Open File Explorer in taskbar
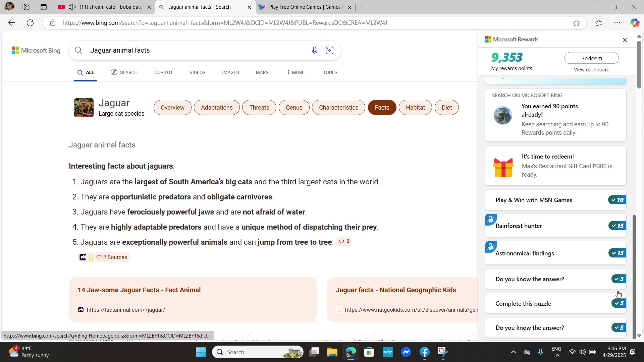The image size is (644, 362). tap(332, 352)
